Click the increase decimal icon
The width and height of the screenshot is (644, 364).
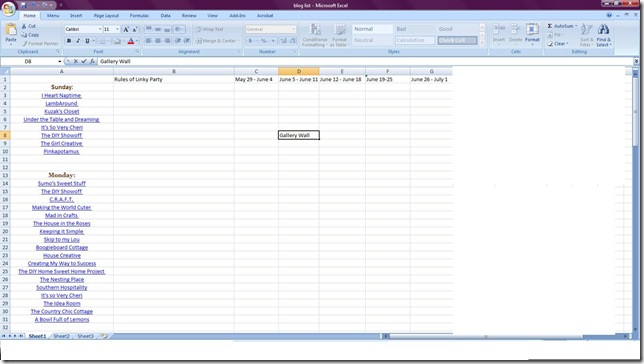[283, 41]
